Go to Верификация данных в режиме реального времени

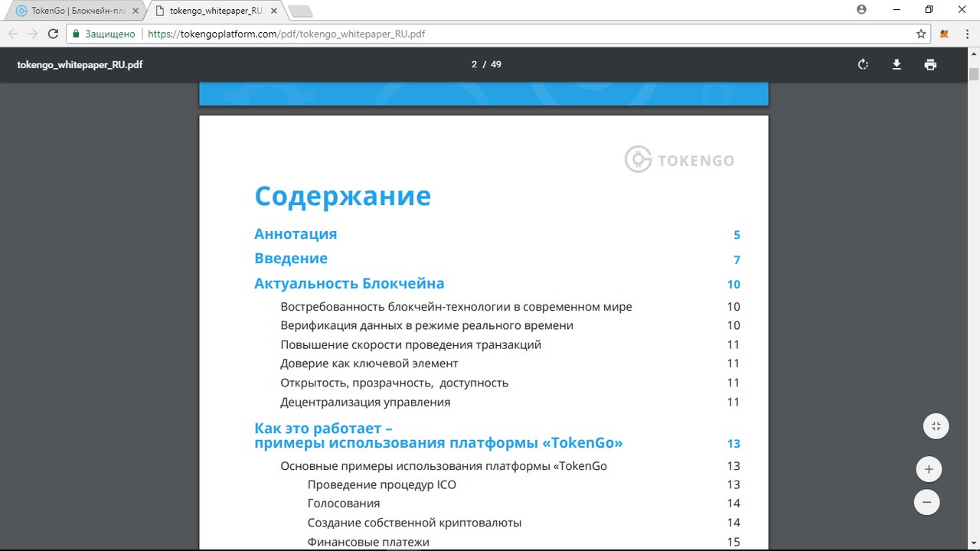426,326
